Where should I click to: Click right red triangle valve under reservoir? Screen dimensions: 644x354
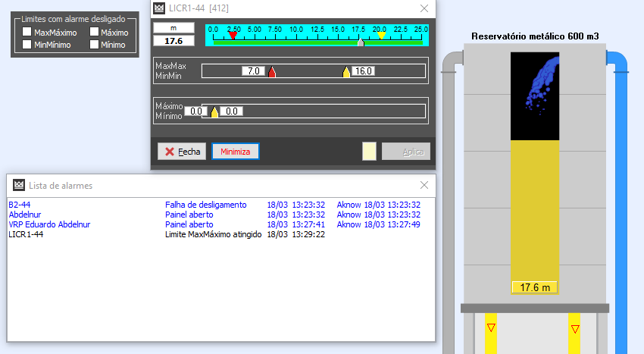pos(575,328)
